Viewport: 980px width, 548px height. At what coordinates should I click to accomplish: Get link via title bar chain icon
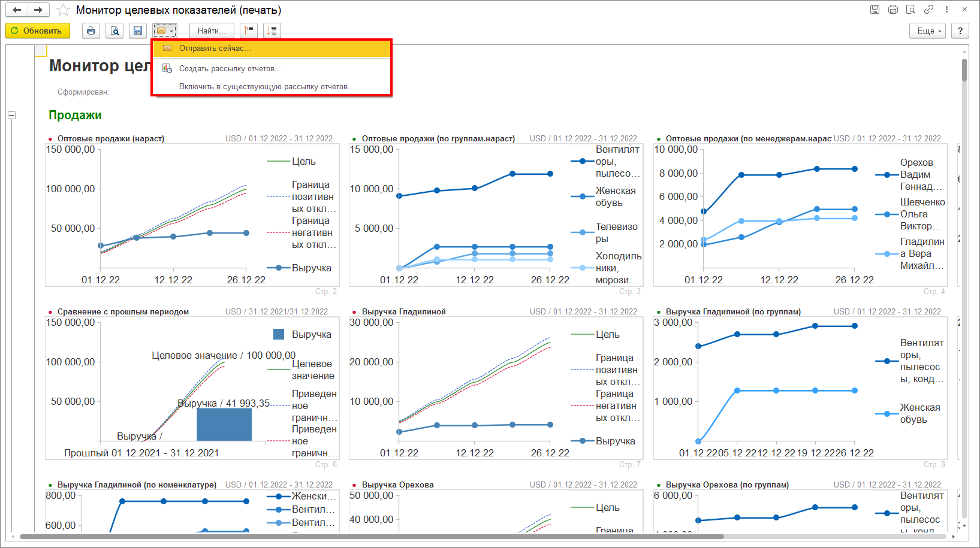pos(928,10)
